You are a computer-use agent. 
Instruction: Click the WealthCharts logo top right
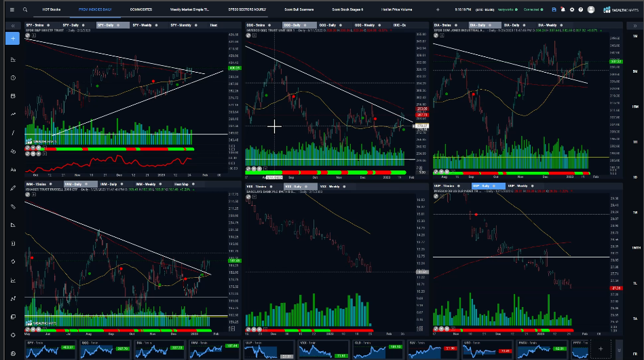(x=621, y=10)
